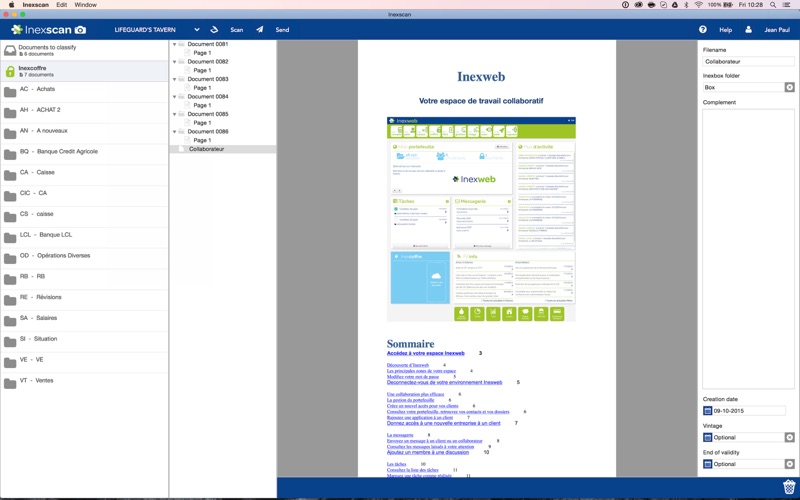The image size is (800, 500).
Task: Click the user profile icon
Action: coord(748,30)
